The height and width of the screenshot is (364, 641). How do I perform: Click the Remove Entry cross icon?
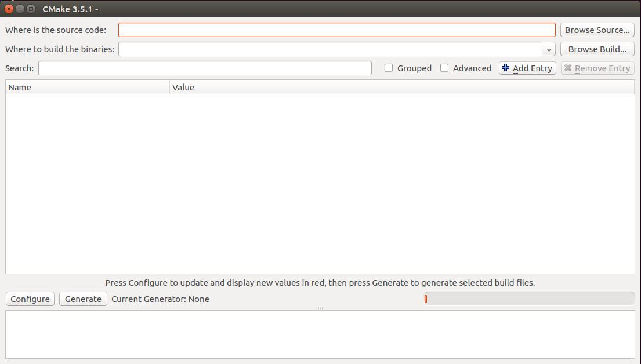[x=567, y=68]
